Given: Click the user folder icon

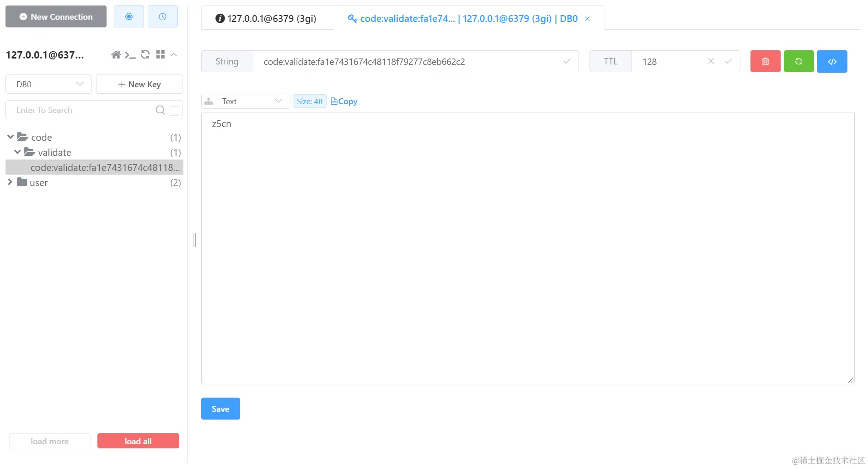Looking at the screenshot, I should click(x=22, y=182).
